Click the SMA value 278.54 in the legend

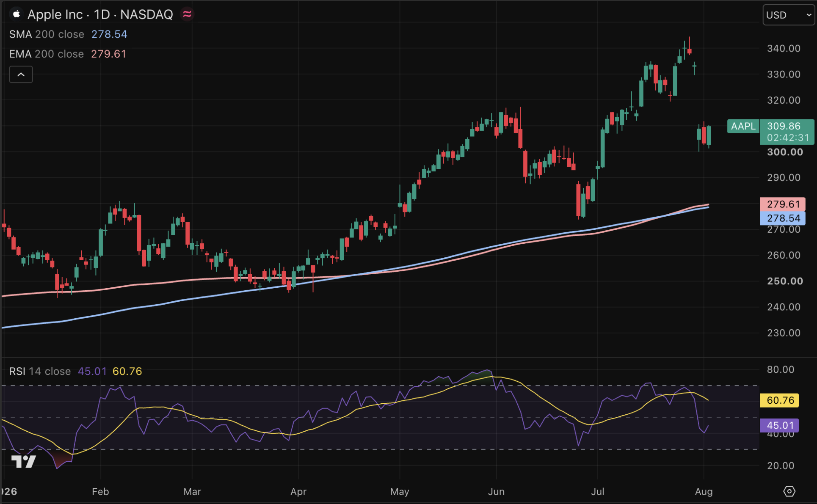click(x=109, y=34)
